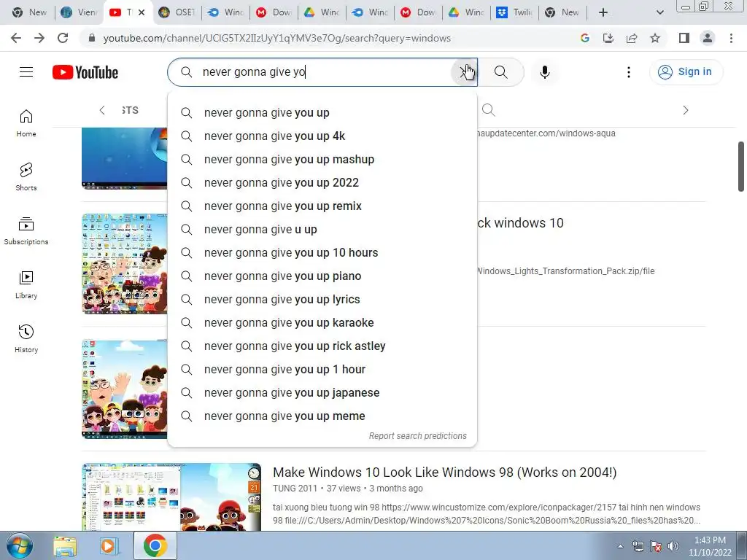Choose "never gonna give you up 2022"
The image size is (747, 560).
pyautogui.click(x=322, y=183)
